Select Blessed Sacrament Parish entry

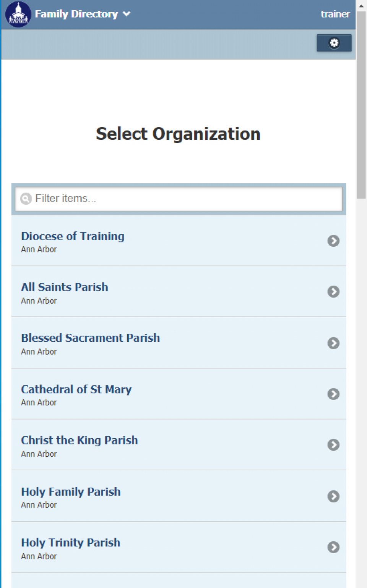179,343
